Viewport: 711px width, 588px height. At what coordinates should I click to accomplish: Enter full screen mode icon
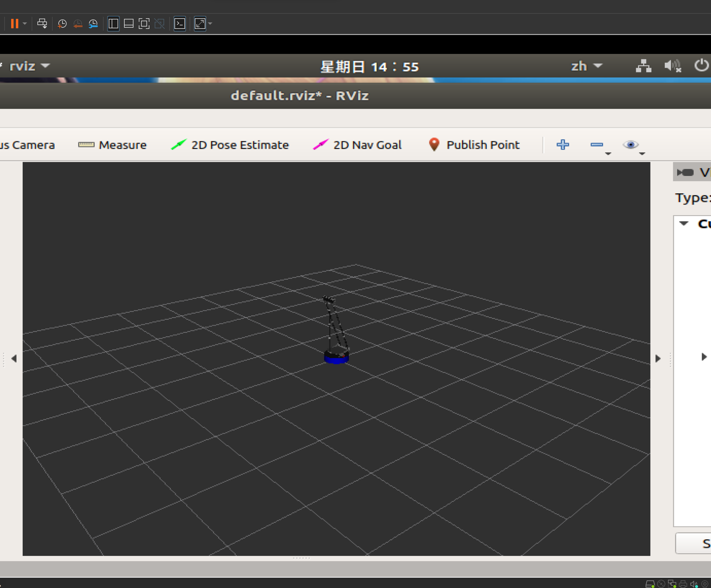[x=144, y=23]
